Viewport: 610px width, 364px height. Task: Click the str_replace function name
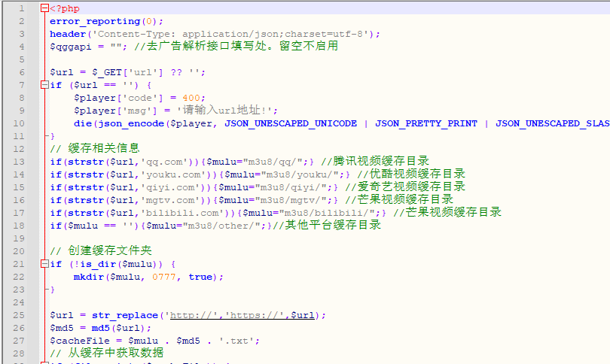click(x=125, y=315)
